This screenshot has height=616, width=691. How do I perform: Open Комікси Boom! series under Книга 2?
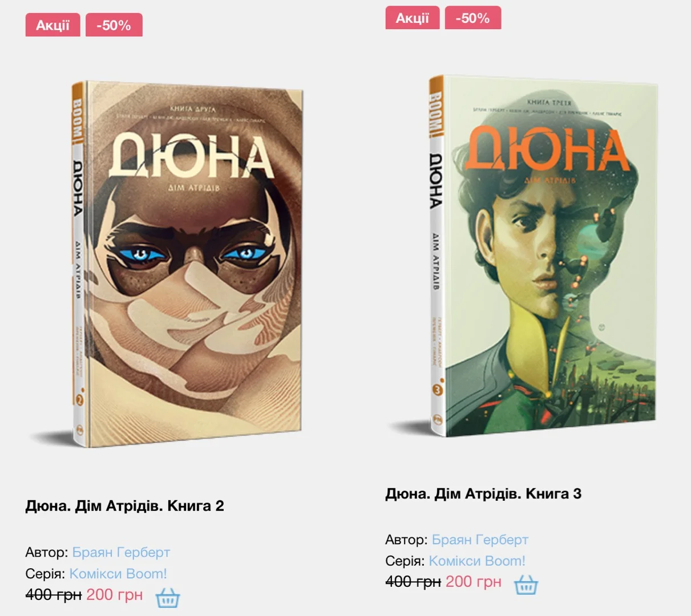(118, 574)
